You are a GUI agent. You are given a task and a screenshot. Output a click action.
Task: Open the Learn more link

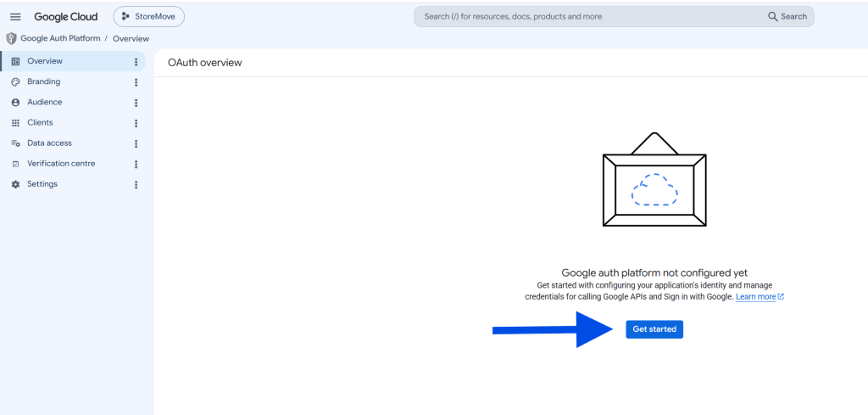tap(759, 297)
